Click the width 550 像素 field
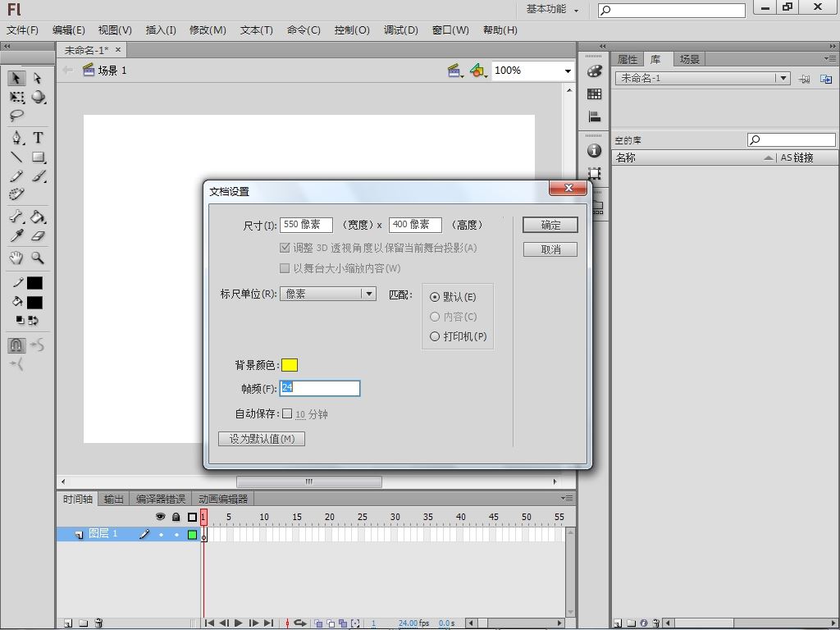The image size is (840, 630). (307, 225)
